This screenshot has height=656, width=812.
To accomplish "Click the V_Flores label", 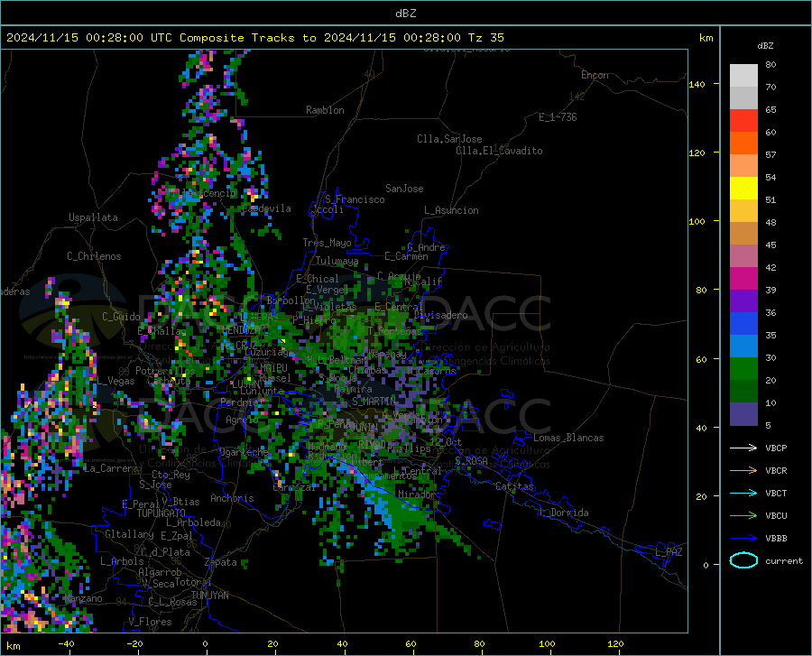I will coord(150,622).
